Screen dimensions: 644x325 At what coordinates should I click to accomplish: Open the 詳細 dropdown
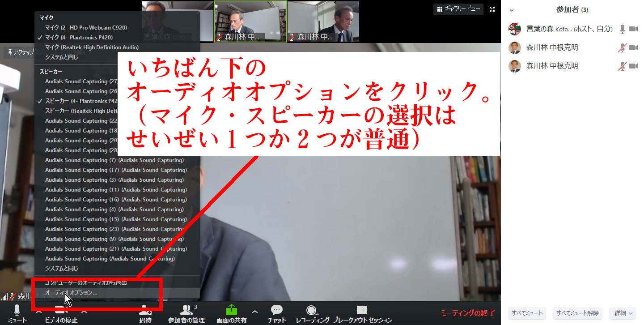click(623, 313)
